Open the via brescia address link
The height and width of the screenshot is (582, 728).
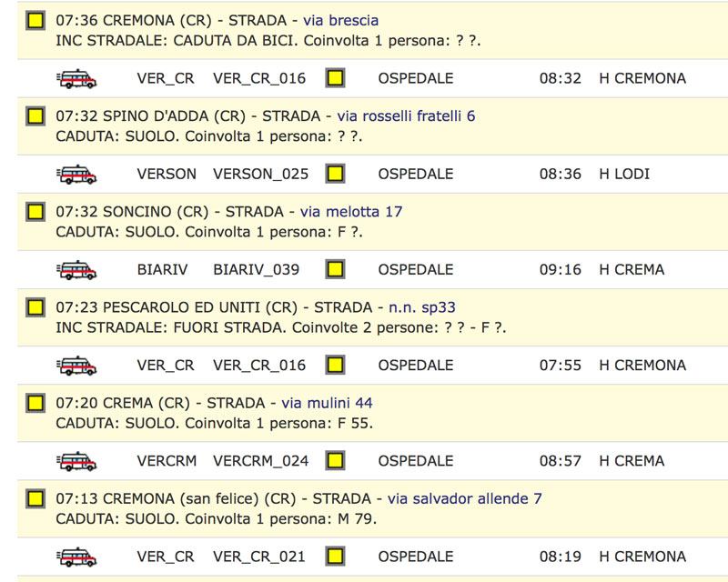(x=340, y=20)
